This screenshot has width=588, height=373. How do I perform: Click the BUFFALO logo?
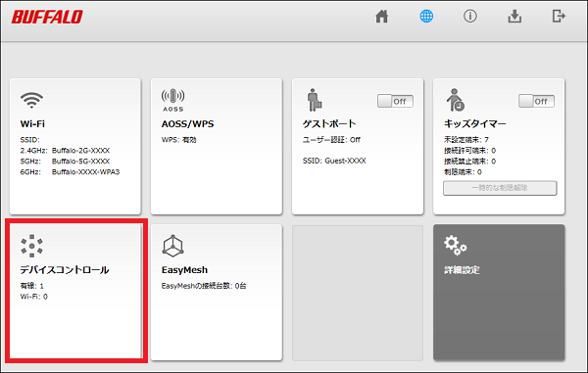click(47, 17)
